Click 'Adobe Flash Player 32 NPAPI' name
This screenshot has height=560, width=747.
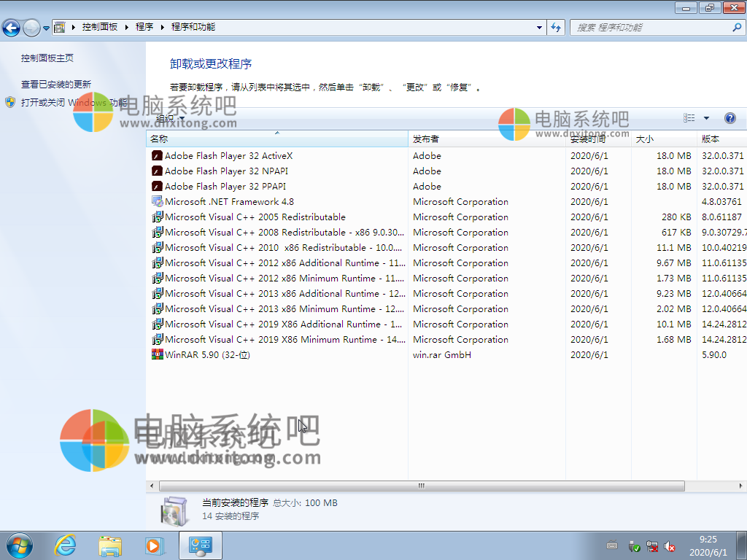226,171
